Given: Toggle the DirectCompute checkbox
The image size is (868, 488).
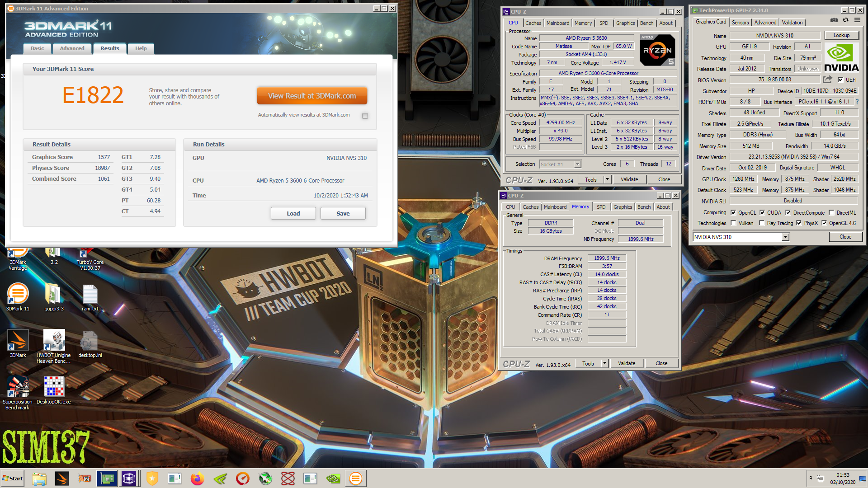Looking at the screenshot, I should point(788,212).
